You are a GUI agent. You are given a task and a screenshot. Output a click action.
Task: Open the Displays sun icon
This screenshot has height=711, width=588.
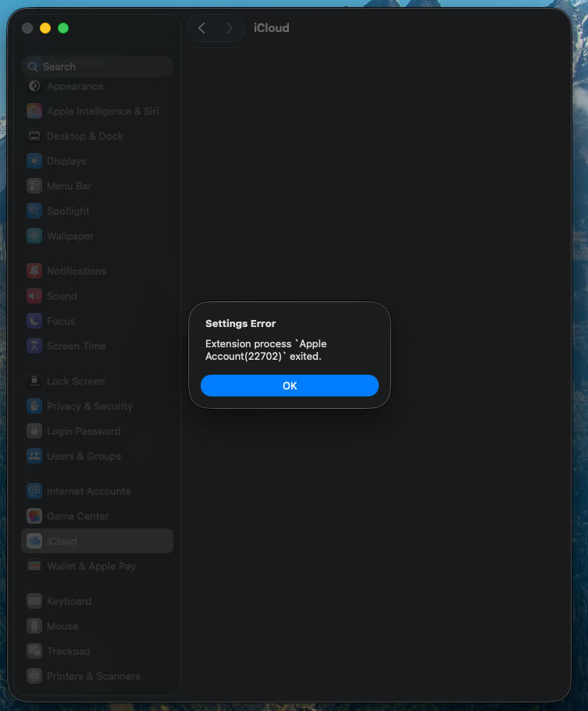click(34, 161)
